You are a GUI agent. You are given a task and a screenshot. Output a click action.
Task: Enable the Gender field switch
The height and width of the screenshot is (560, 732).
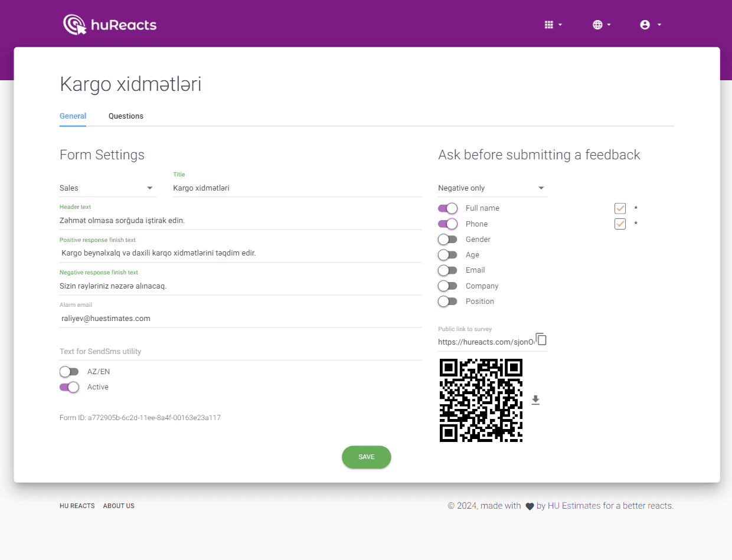click(x=448, y=240)
